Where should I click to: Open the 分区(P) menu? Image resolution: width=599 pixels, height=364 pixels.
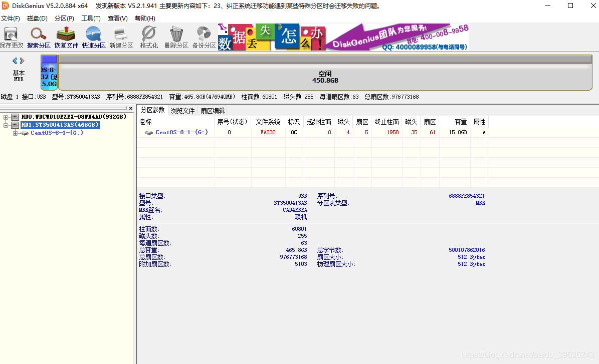(x=64, y=19)
